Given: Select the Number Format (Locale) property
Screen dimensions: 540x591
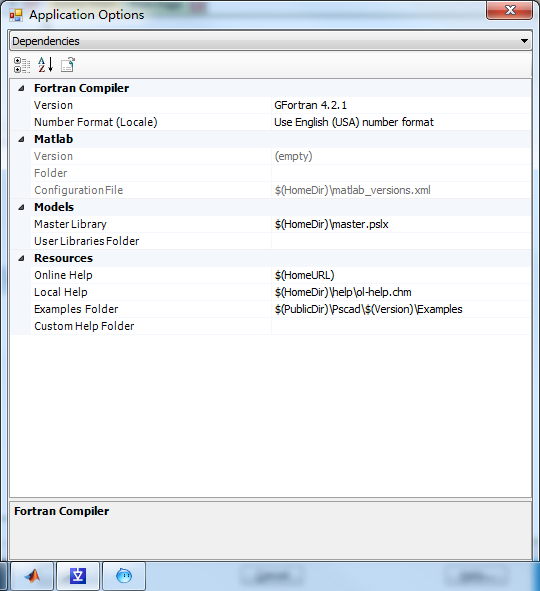Looking at the screenshot, I should 96,122.
